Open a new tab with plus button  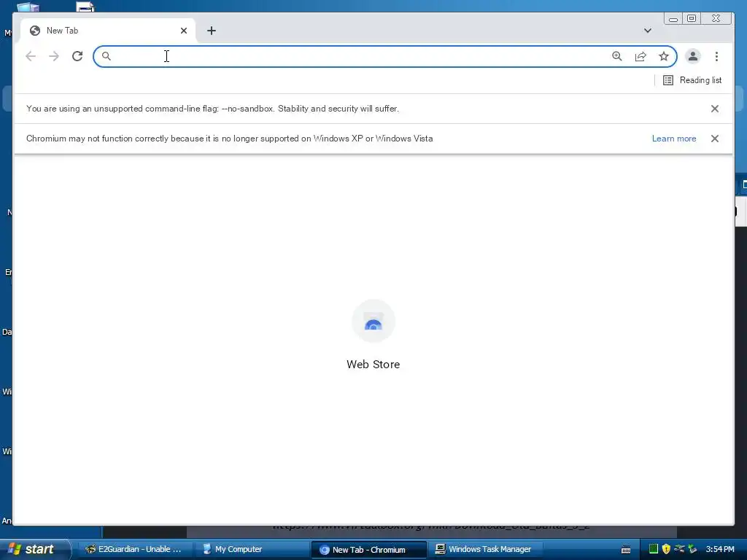[x=212, y=31]
